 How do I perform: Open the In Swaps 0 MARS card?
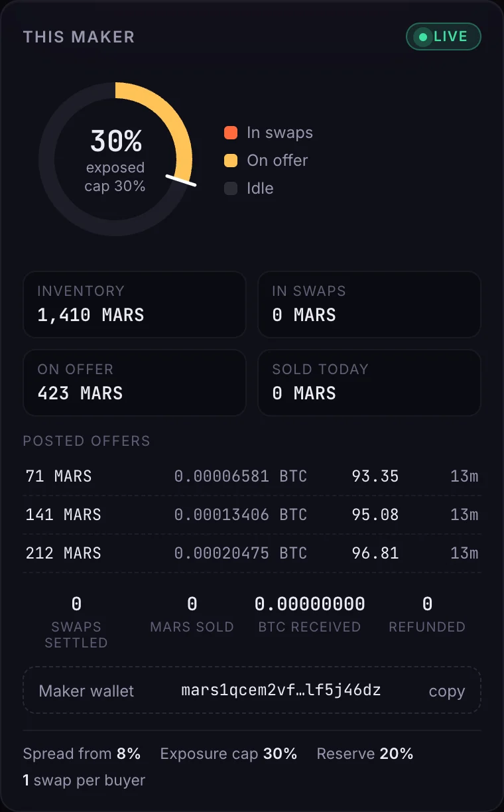coord(369,304)
